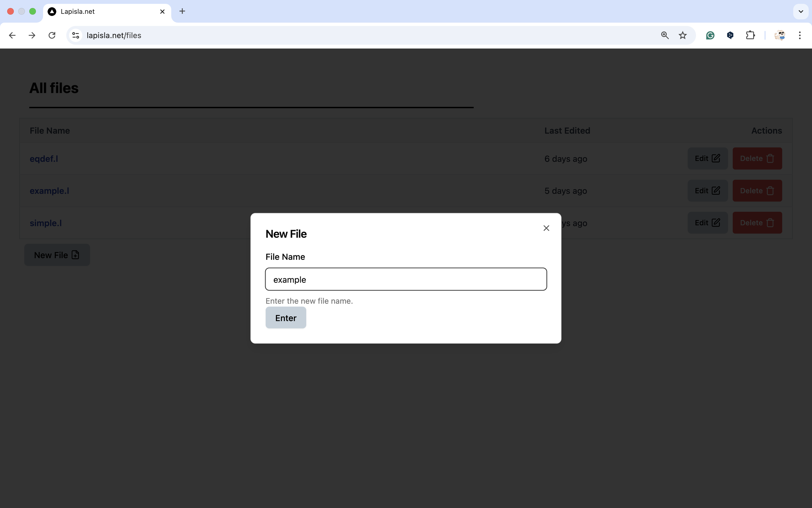Click the File Name label in dialog
Viewport: 812px width, 508px height.
click(x=285, y=257)
